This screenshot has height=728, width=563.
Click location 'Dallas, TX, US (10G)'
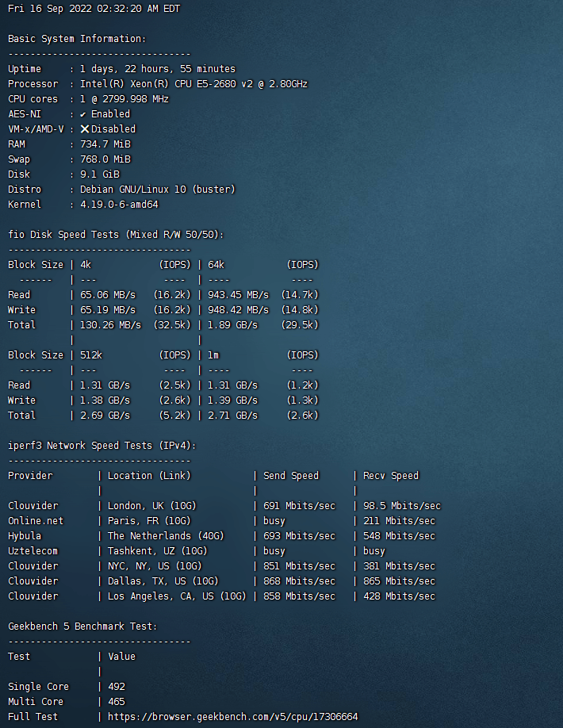tap(163, 581)
